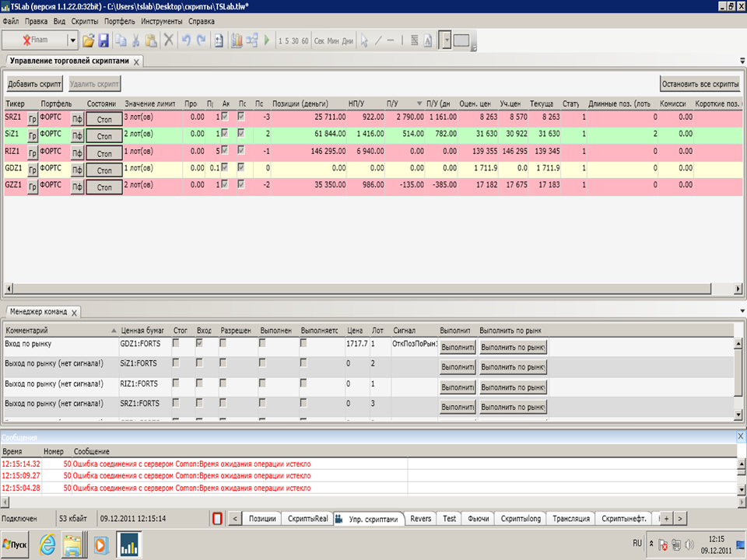Click the scissors cut icon

coord(135,40)
